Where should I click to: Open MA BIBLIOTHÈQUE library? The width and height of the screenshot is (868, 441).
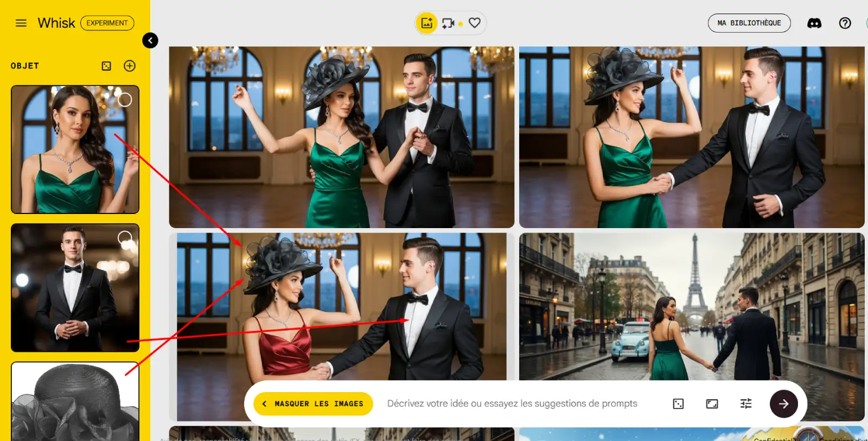click(749, 23)
